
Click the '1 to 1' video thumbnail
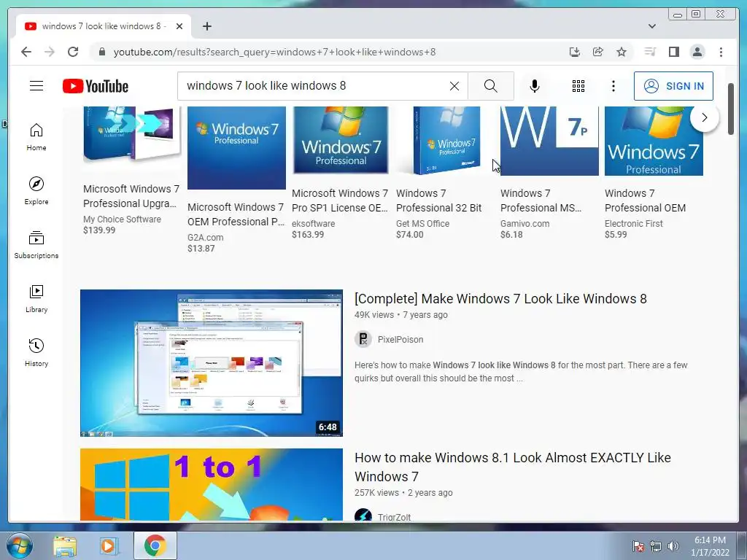click(x=211, y=485)
